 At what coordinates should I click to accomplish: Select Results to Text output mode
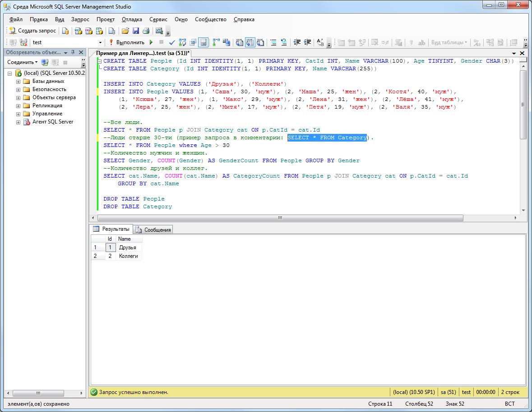click(x=240, y=42)
